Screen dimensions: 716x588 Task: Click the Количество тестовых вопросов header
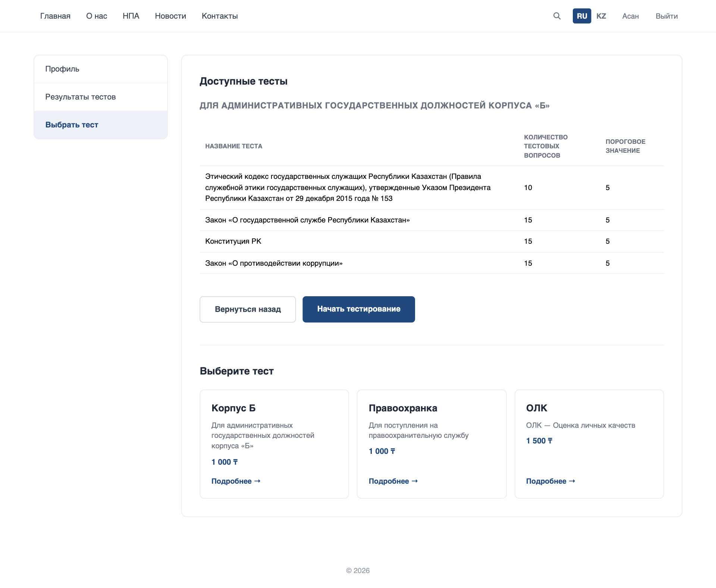click(546, 146)
